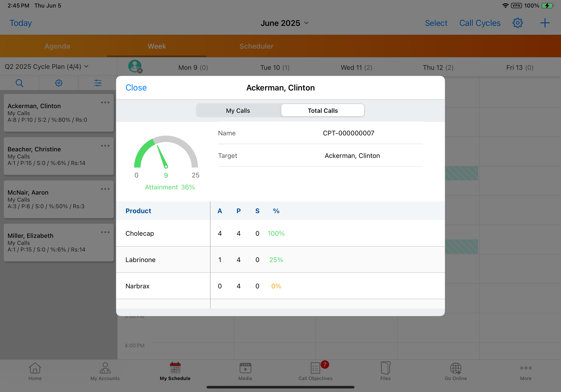Open Ackerman, Clinton card ellipsis menu
This screenshot has width=561, height=392.
pyautogui.click(x=105, y=102)
